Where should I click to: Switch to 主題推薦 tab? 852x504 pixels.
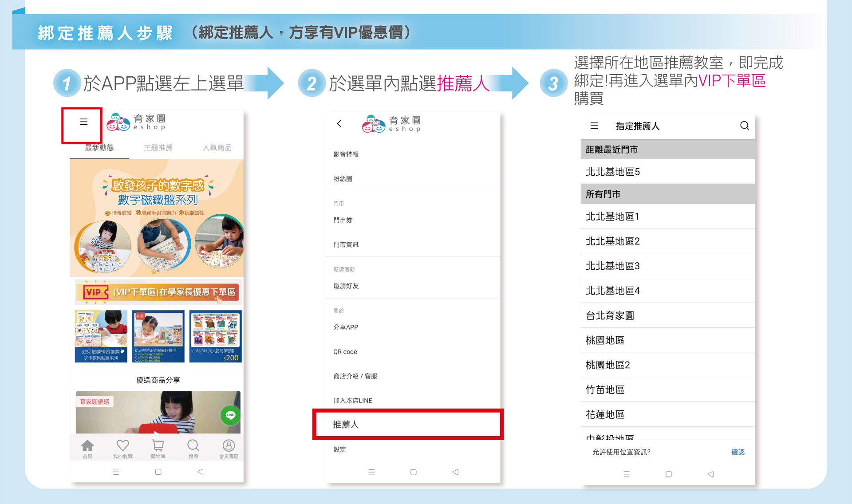coord(158,147)
